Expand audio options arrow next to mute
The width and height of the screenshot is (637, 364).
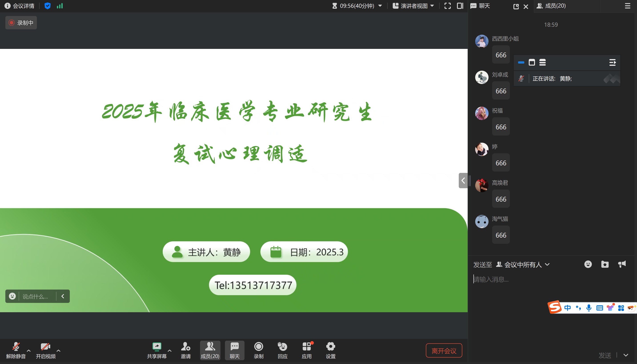[29, 350]
